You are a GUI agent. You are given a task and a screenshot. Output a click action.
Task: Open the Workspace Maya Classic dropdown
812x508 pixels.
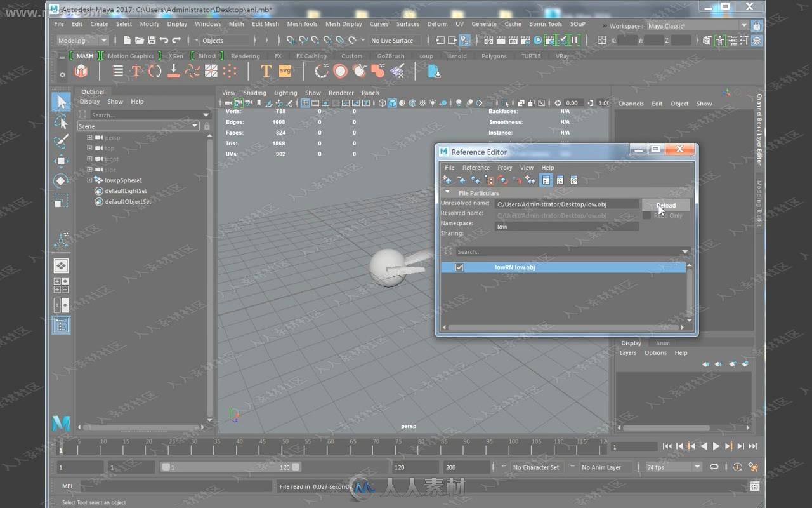click(x=697, y=26)
